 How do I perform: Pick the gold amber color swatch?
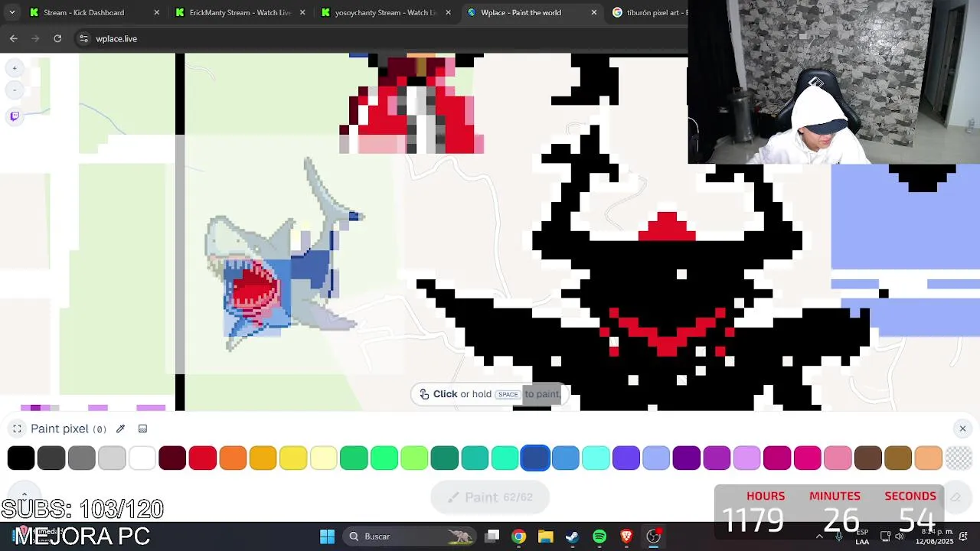tap(263, 458)
